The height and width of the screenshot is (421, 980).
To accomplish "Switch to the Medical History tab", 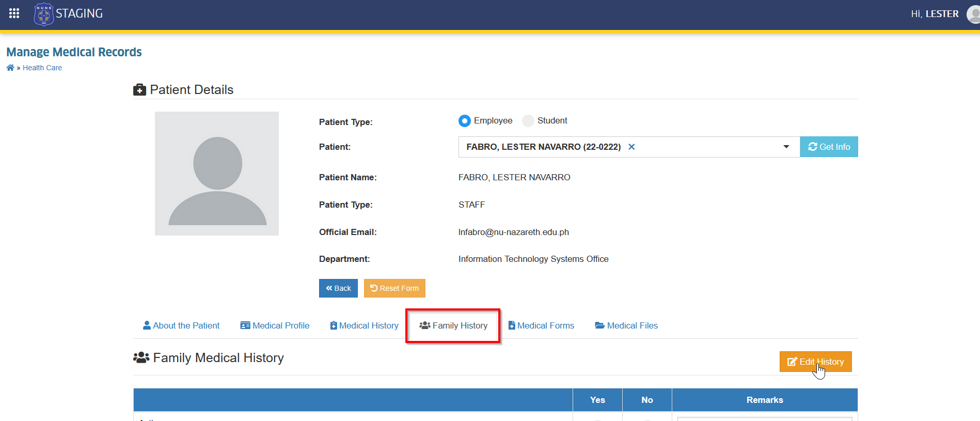I will 365,325.
